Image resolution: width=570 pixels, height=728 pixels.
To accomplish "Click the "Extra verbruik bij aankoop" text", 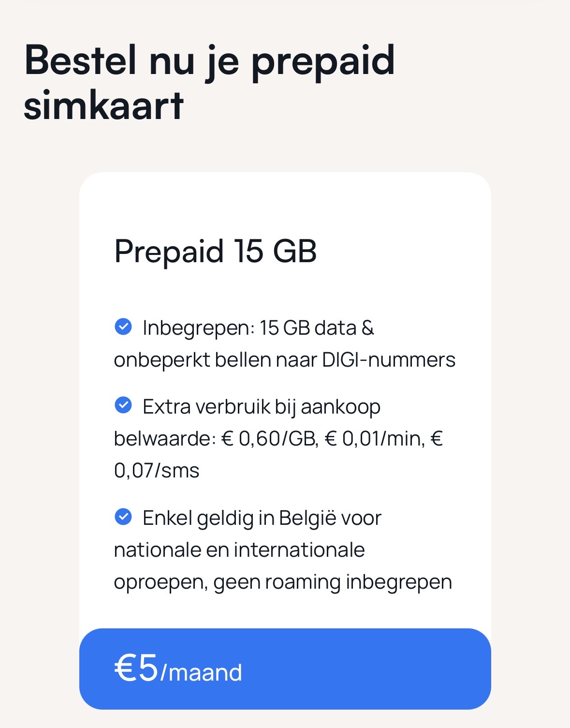I will (x=261, y=407).
